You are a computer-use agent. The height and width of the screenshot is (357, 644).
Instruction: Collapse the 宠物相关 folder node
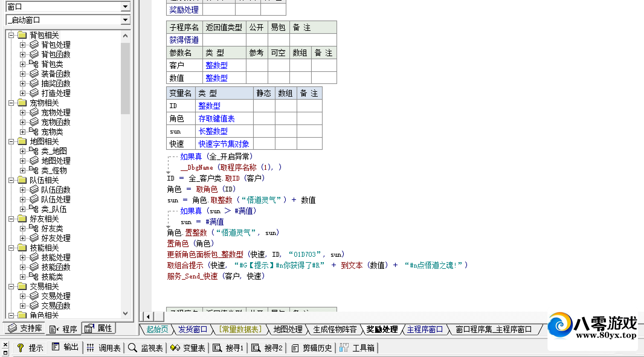(x=11, y=103)
